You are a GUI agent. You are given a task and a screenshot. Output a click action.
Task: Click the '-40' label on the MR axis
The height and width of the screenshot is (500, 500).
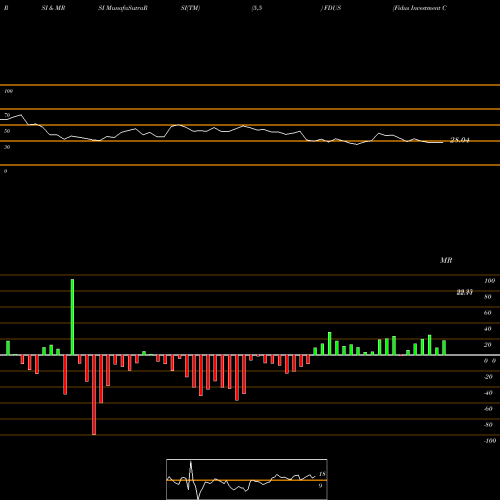pyautogui.click(x=488, y=393)
